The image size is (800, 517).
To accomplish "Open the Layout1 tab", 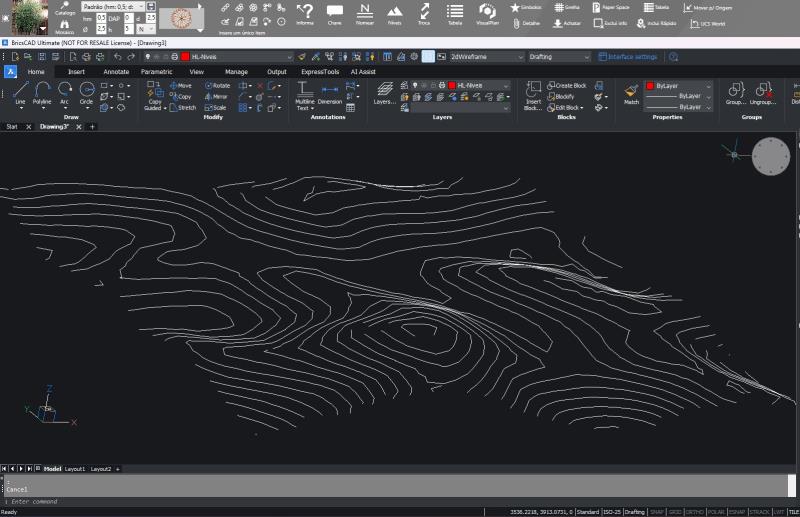I will tap(75, 469).
